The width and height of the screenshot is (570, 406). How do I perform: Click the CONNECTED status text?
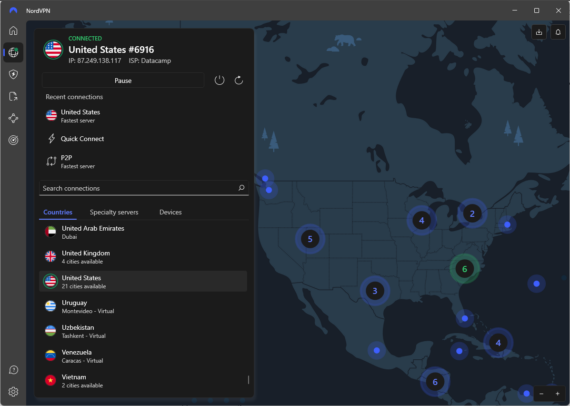pyautogui.click(x=85, y=38)
